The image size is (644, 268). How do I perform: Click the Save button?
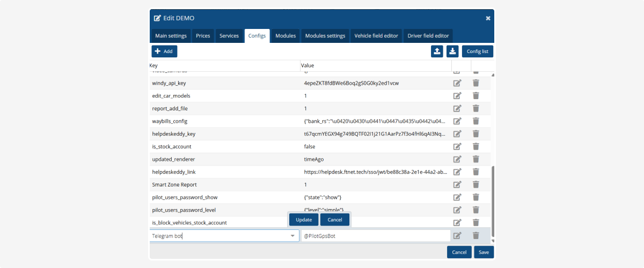coord(484,252)
